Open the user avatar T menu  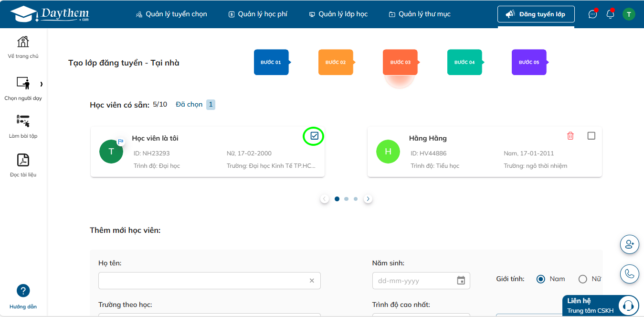629,14
